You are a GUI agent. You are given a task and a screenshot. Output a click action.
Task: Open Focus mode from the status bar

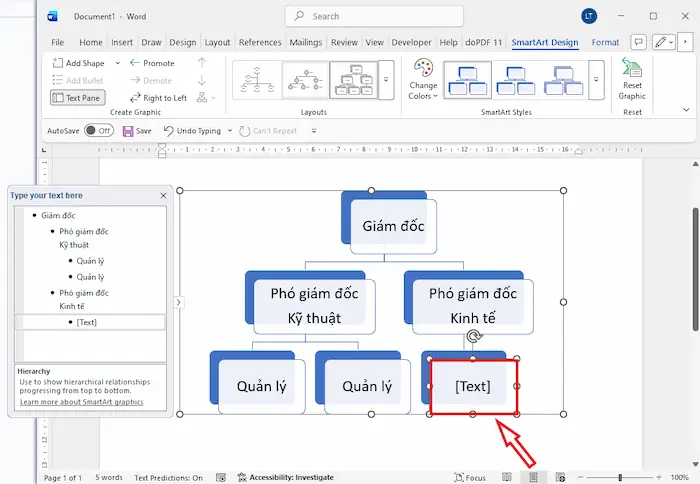[469, 478]
